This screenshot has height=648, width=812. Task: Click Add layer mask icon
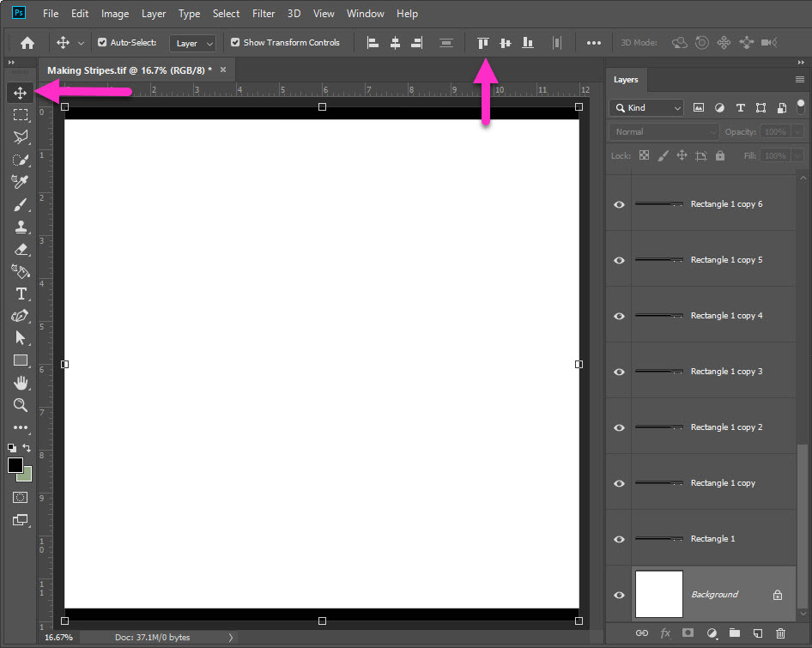tap(688, 633)
